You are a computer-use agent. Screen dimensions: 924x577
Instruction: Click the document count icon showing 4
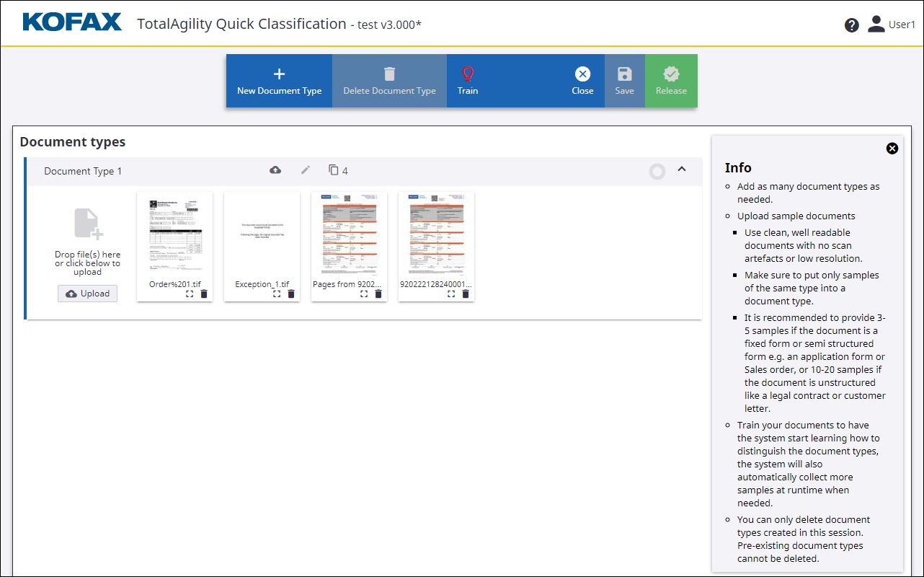click(x=336, y=169)
